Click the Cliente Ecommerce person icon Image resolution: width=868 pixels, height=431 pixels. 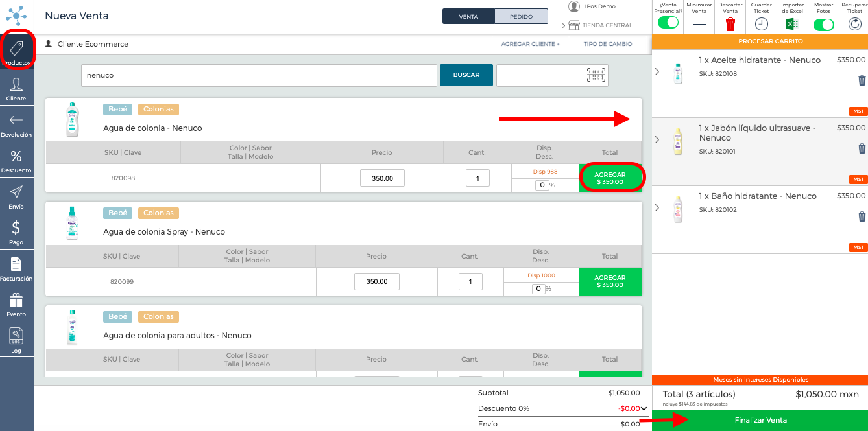(x=49, y=44)
